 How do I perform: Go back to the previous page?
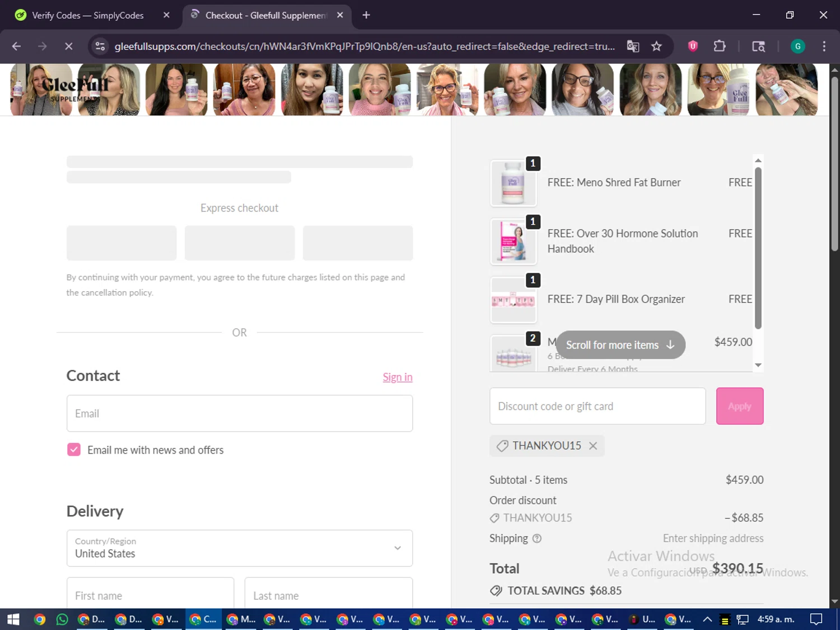click(x=16, y=46)
